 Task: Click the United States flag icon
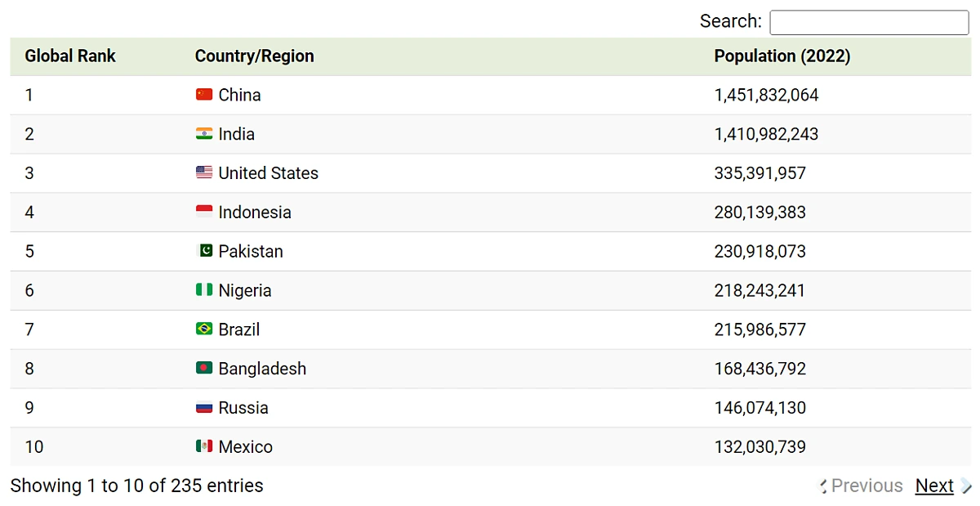tap(204, 173)
